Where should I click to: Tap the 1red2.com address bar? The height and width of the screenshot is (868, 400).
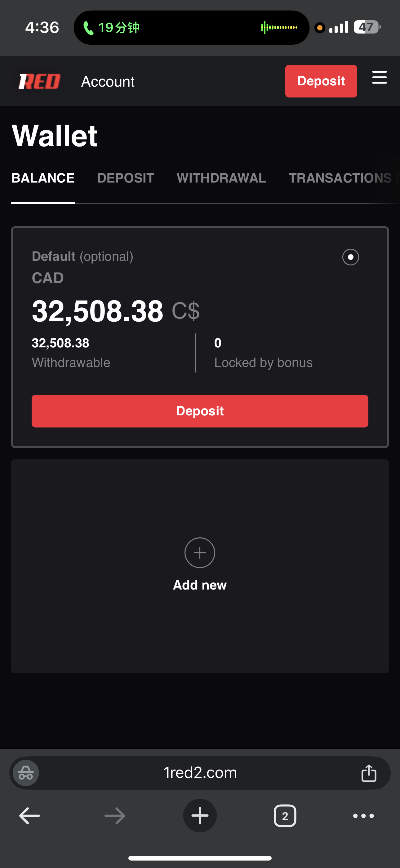tap(200, 773)
